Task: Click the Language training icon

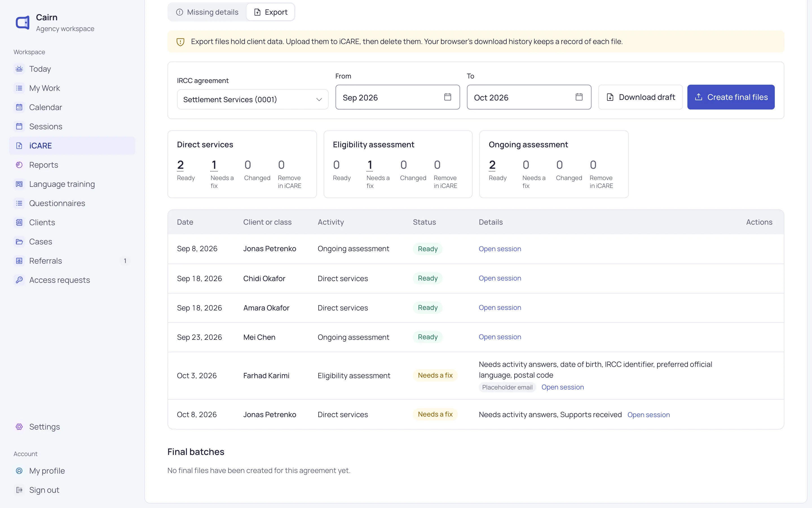Action: pos(19,184)
